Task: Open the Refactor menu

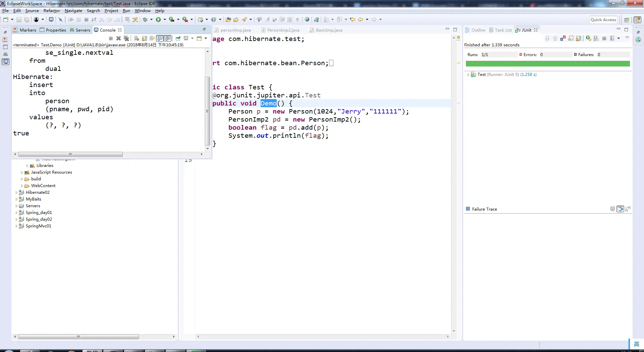Action: (x=52, y=11)
